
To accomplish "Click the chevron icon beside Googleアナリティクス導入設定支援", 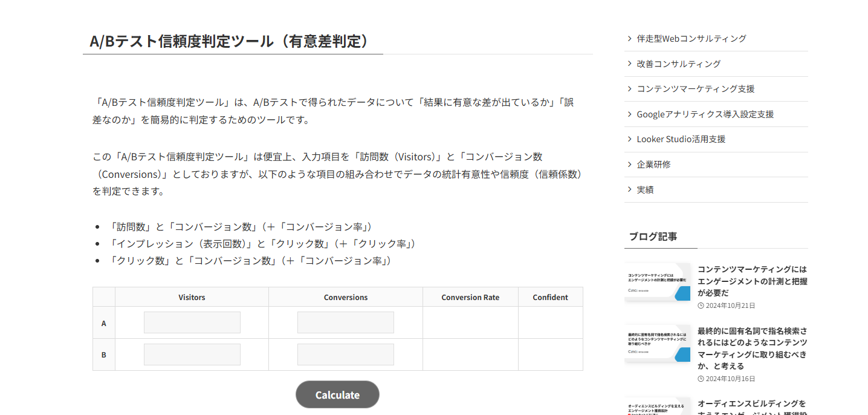I will pos(629,114).
